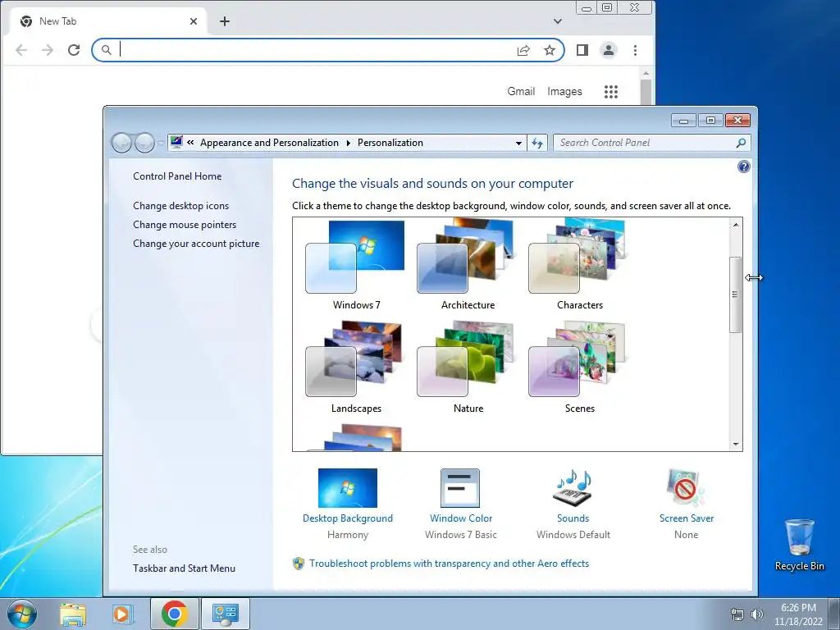Open Window Color settings icon
This screenshot has width=840, height=630.
[460, 488]
